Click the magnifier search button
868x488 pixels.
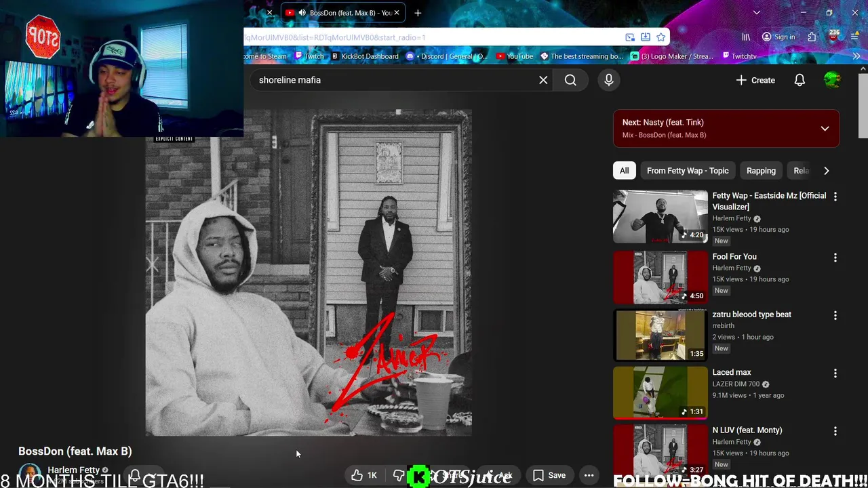[x=570, y=80]
